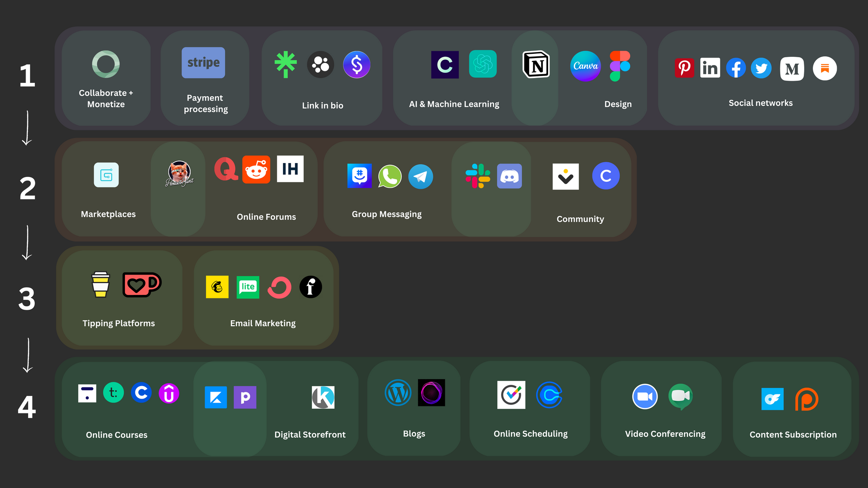
Task: Open the Ko-fi tipping platform icon
Action: pos(141,285)
